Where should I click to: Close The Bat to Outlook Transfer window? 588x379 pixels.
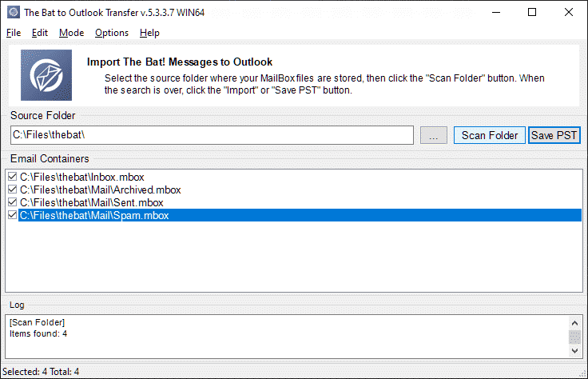[x=569, y=12]
